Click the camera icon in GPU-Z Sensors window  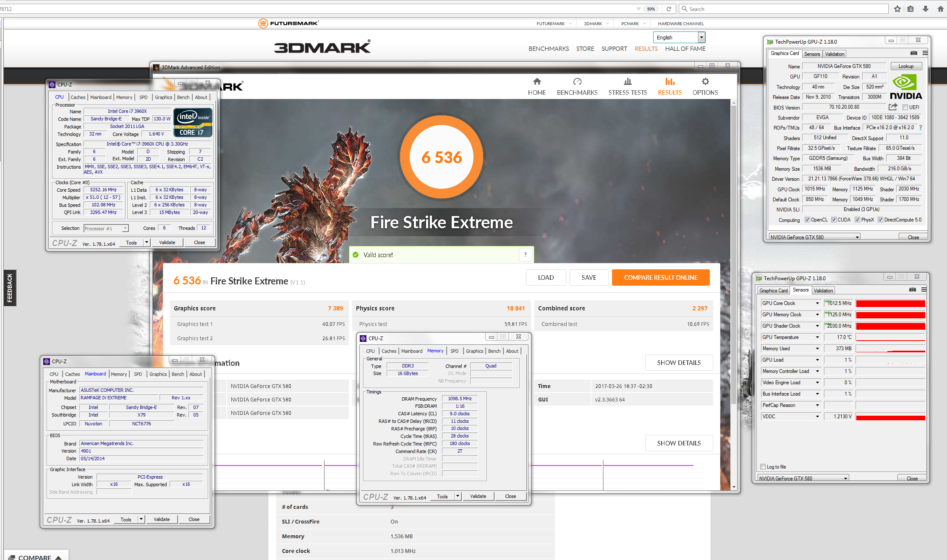pyautogui.click(x=912, y=290)
